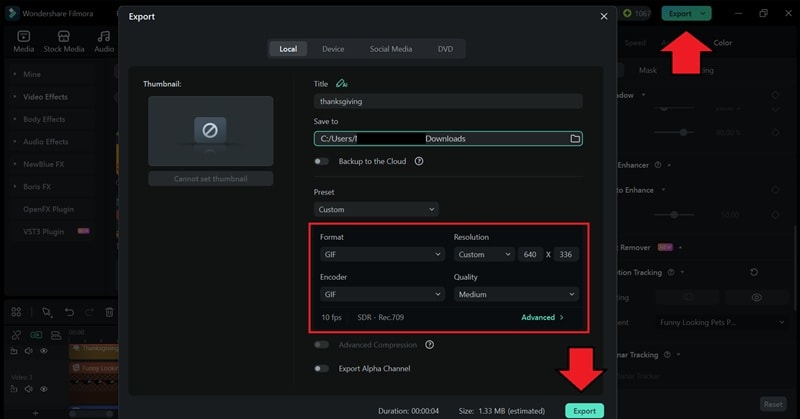This screenshot has height=419, width=800.
Task: Switch to the Social Media export tab
Action: [391, 49]
